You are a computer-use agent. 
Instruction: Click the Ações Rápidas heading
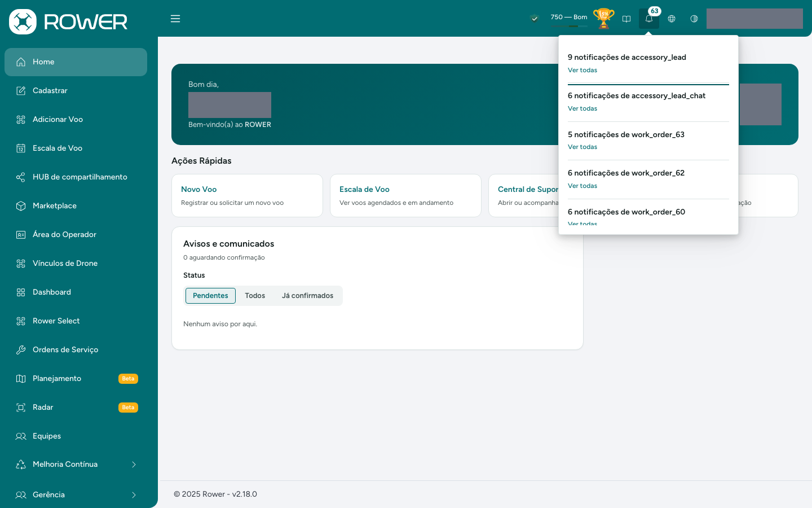click(x=201, y=161)
